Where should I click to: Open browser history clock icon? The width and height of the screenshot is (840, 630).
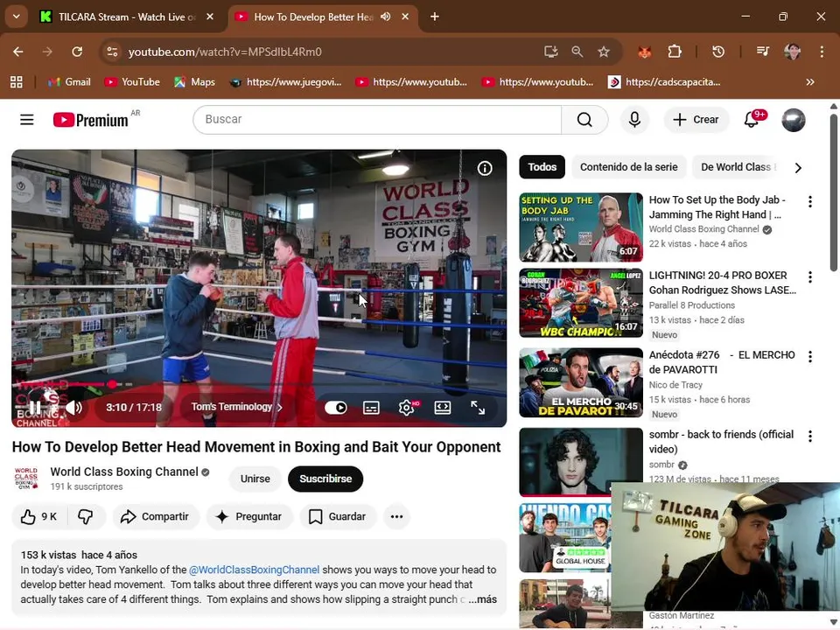pos(718,52)
